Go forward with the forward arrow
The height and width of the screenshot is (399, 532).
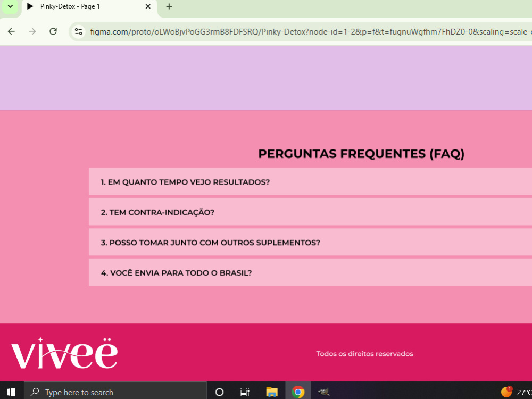[x=32, y=31]
